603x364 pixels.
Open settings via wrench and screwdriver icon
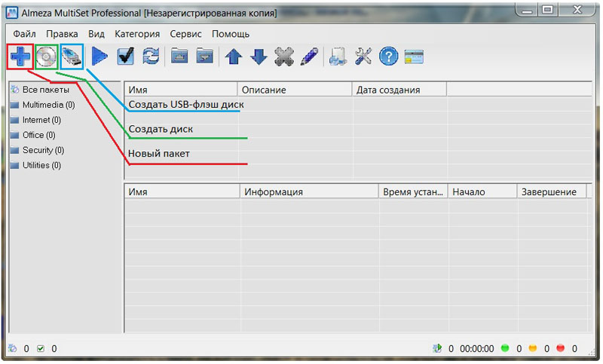pyautogui.click(x=363, y=57)
